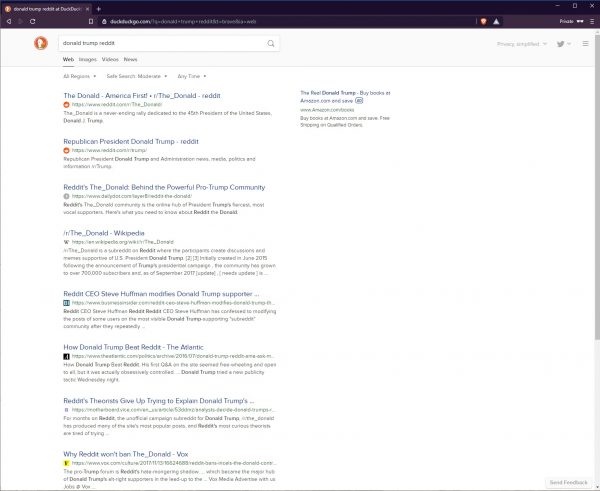Viewport: 600px width, 491px height.
Task: Open a new browser tab
Action: 99,6
